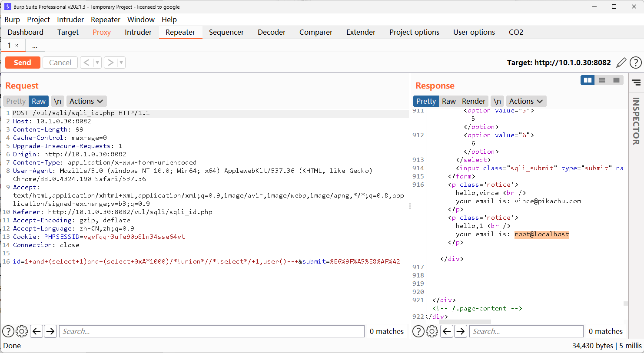Click the pencil icon to edit target

[621, 63]
